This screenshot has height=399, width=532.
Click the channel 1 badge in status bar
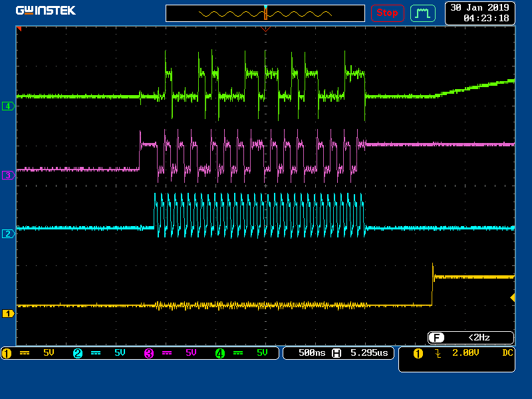[7, 354]
